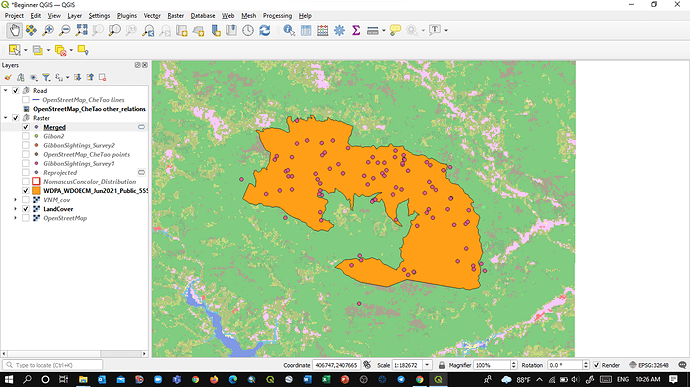
Task: Open the Processing menu
Action: [x=277, y=15]
